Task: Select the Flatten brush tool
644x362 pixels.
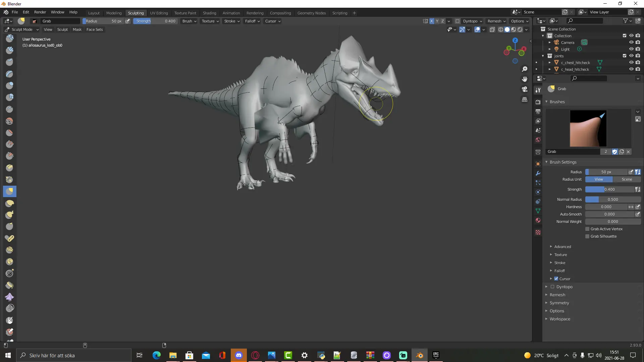Action: tap(9, 132)
